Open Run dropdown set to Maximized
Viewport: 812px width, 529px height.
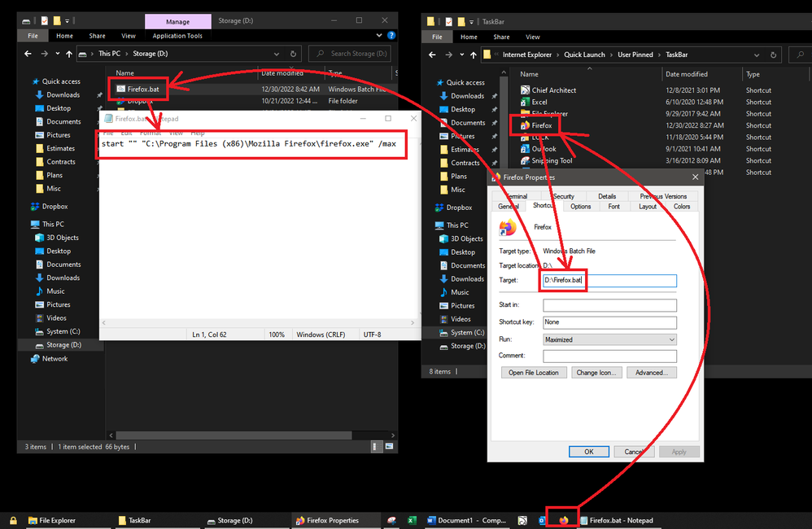(x=609, y=339)
